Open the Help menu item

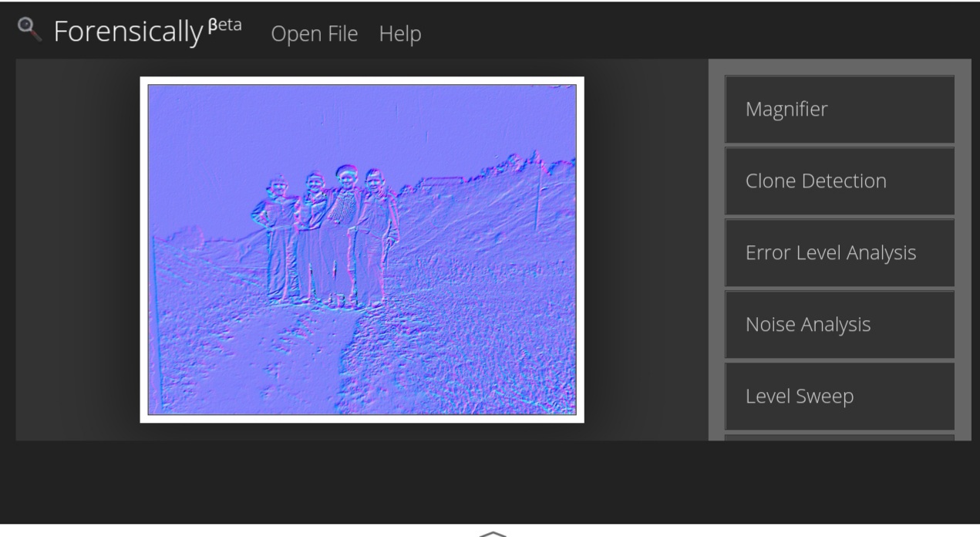(x=400, y=34)
